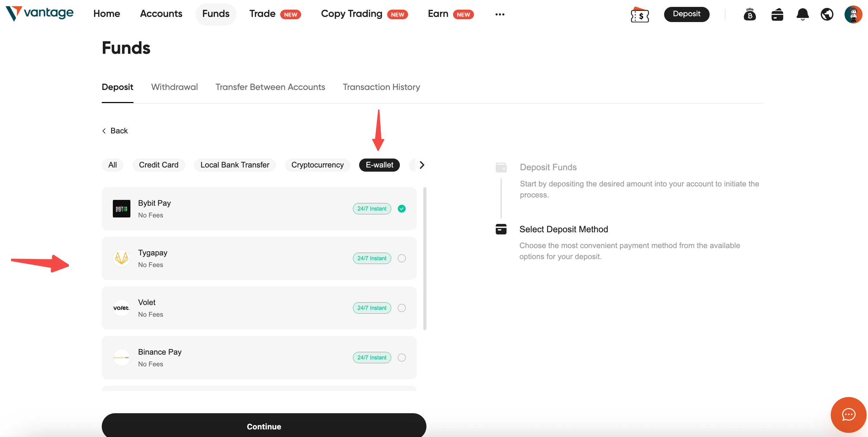Filter by All payment methods
The image size is (868, 437).
click(x=112, y=165)
